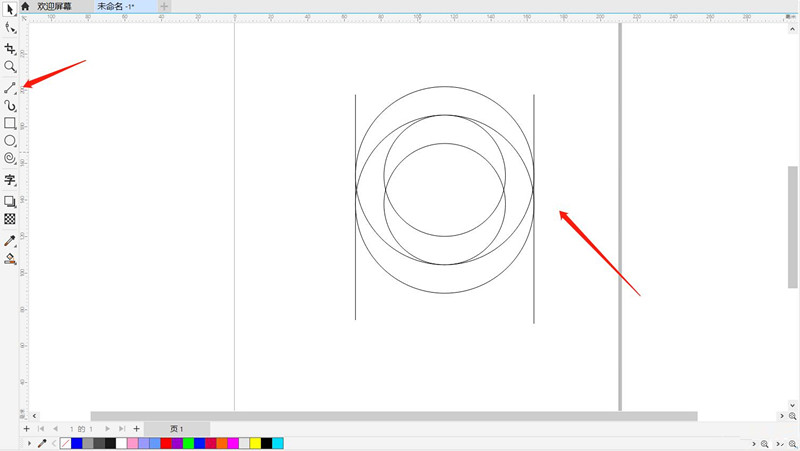This screenshot has width=800, height=451.
Task: Select the Pick (arrow) tool
Action: (10, 11)
